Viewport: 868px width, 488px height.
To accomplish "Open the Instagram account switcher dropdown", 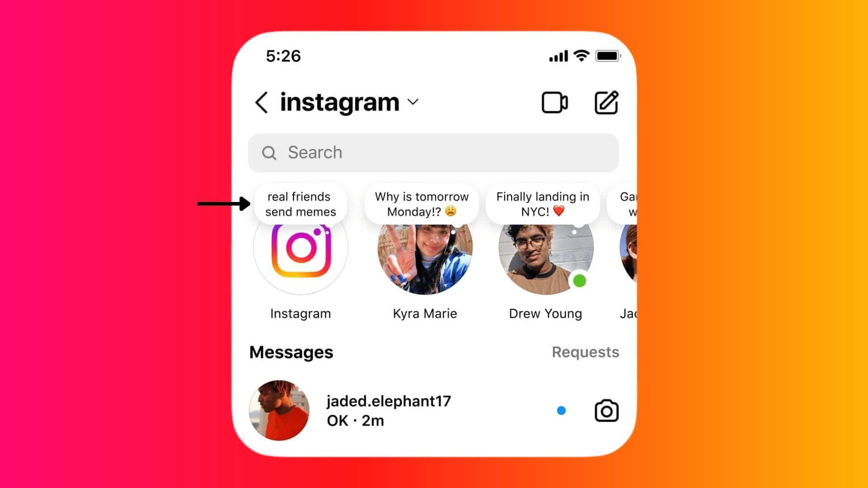I will (x=415, y=103).
